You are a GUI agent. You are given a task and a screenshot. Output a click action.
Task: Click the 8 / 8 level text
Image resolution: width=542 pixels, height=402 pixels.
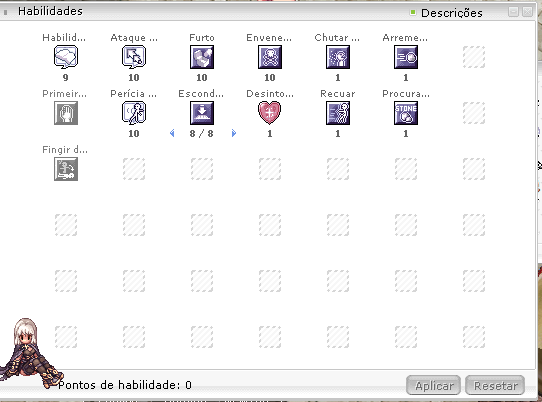pos(202,133)
